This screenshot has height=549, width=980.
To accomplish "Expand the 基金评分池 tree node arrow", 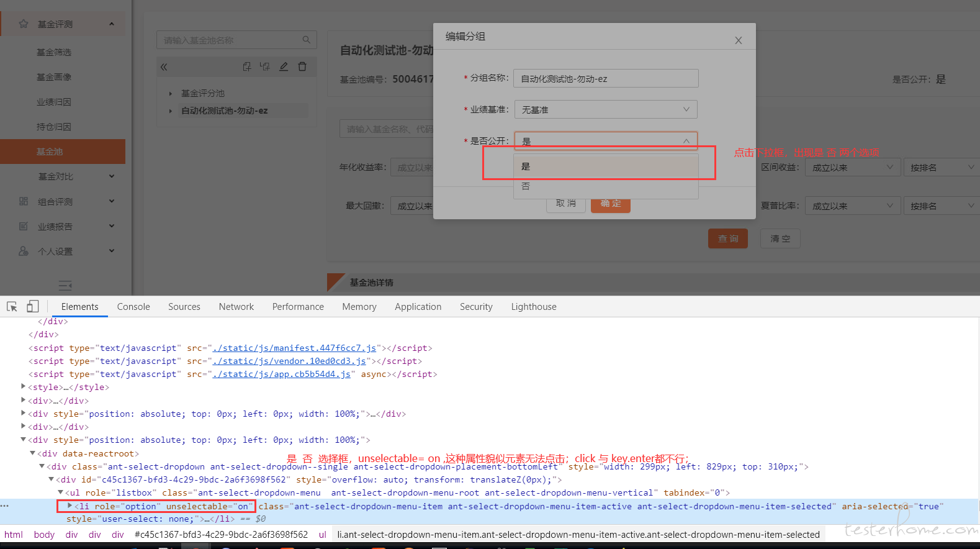I will (x=171, y=93).
